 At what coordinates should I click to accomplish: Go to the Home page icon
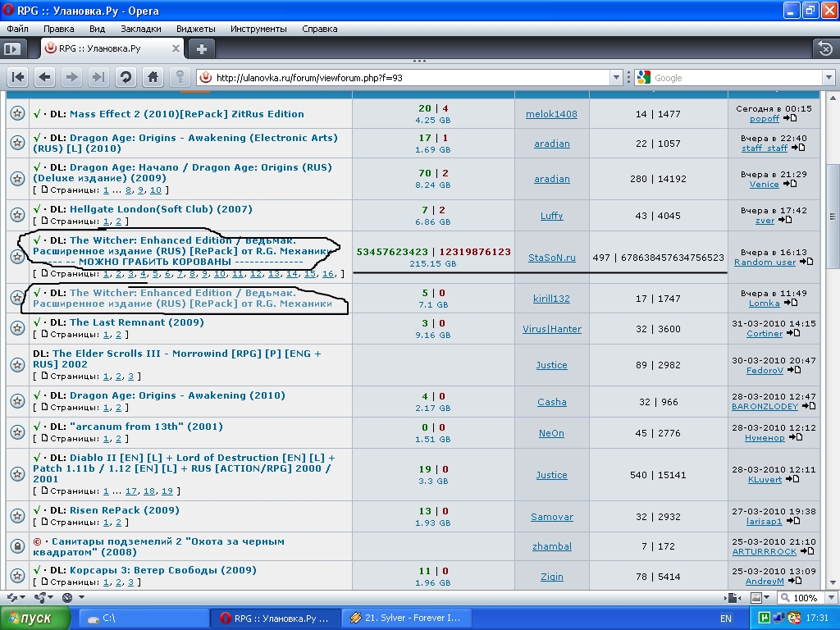(152, 77)
